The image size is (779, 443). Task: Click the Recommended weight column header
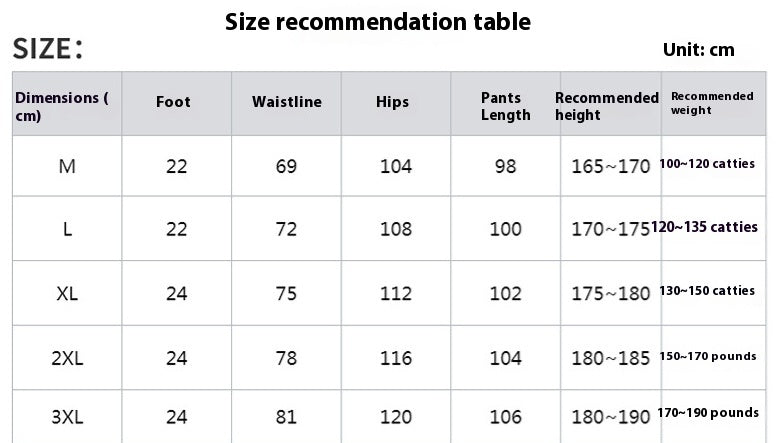712,103
